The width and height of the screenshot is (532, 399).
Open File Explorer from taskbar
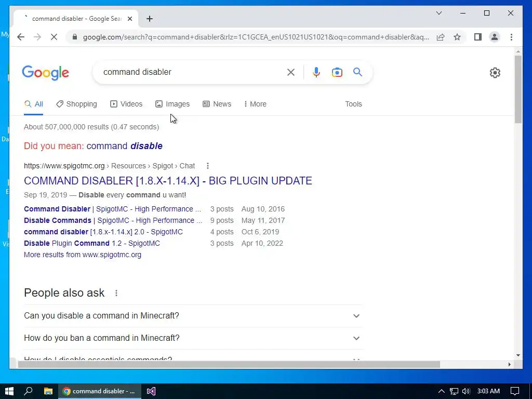click(48, 391)
